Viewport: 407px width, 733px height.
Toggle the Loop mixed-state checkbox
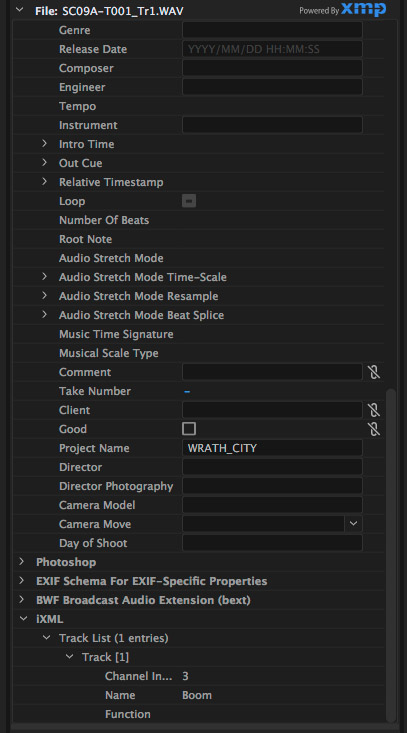(189, 201)
